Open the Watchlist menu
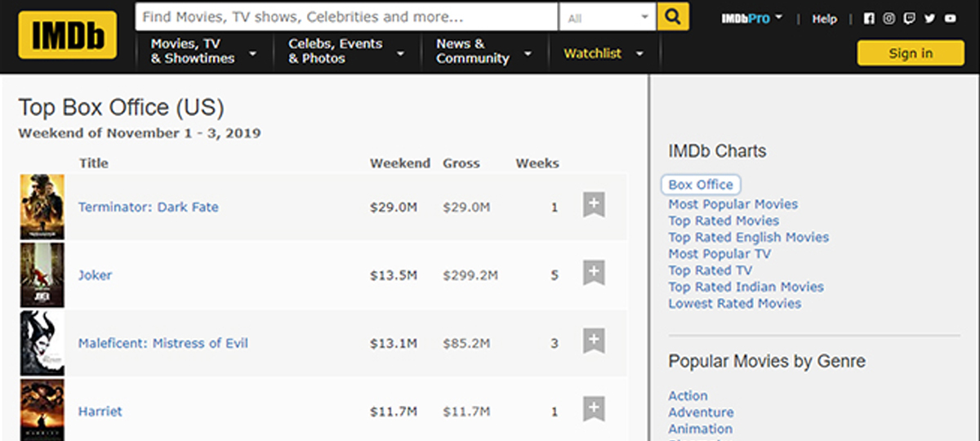Screen dimensions: 980x441 604,54
